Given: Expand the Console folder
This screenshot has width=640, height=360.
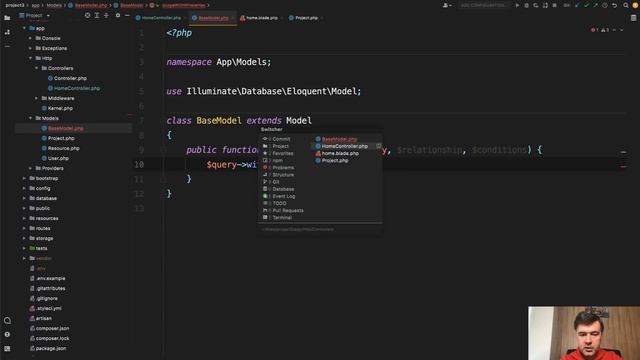Looking at the screenshot, I should pyautogui.click(x=30, y=38).
